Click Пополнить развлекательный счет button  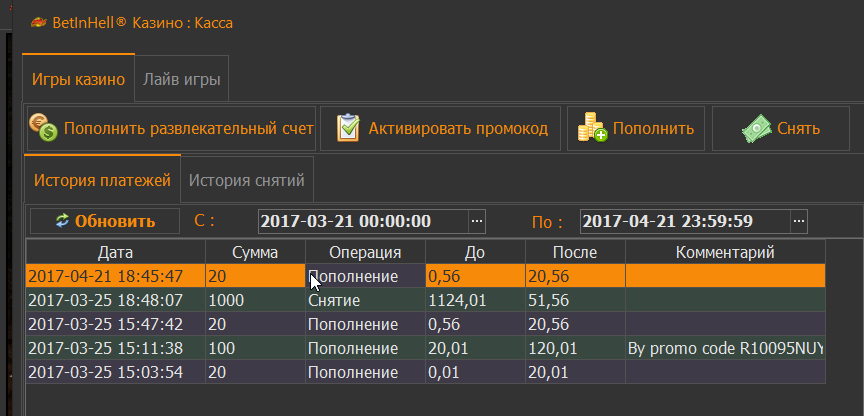[x=171, y=128]
